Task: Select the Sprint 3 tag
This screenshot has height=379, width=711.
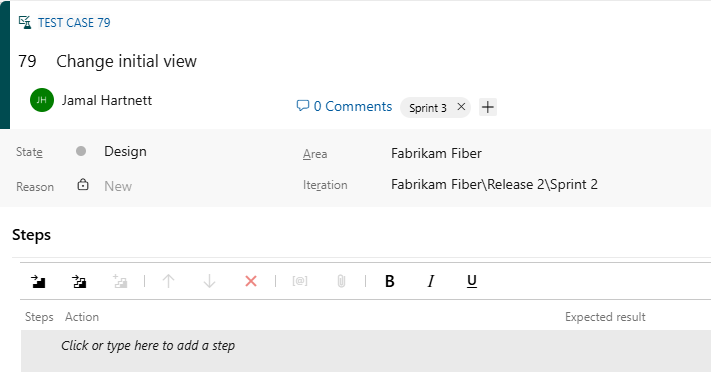Action: (428, 108)
